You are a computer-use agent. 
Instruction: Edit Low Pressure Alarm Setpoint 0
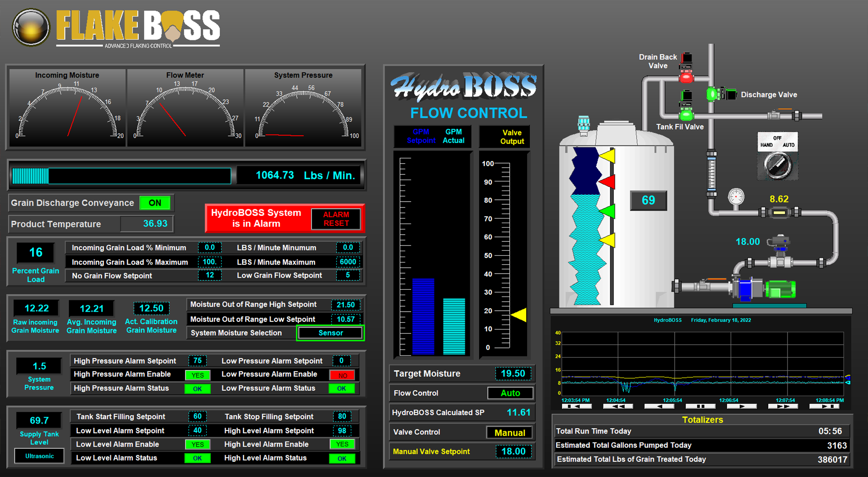(x=341, y=361)
